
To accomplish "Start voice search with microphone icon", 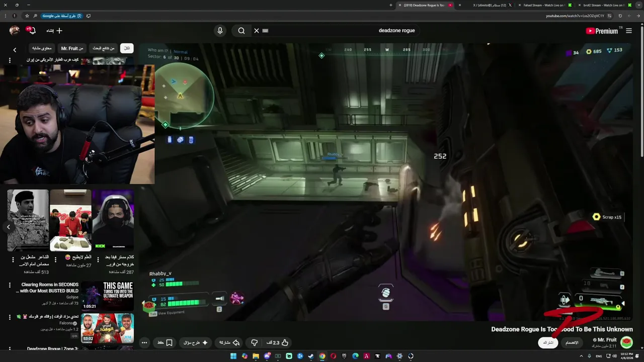I will (220, 31).
